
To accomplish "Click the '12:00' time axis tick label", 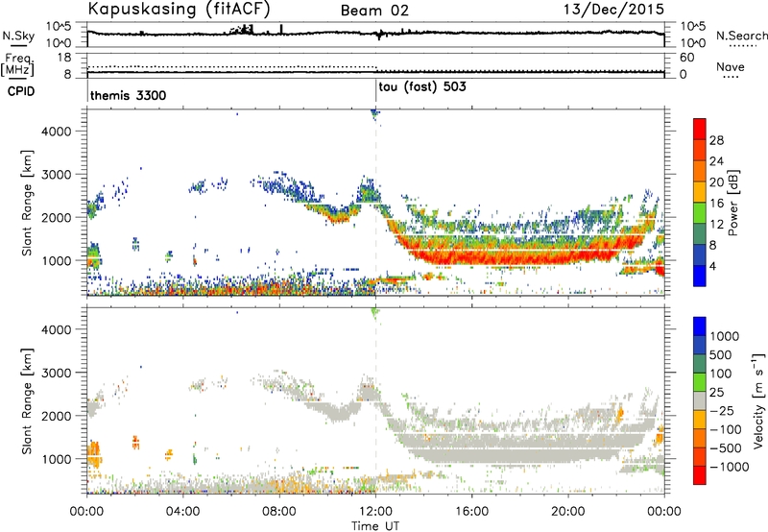I will 375,512.
